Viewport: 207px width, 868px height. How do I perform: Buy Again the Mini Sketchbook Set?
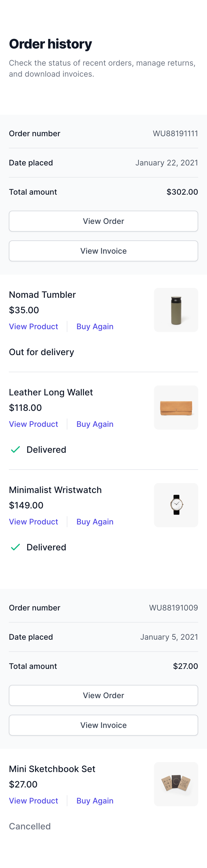95,801
